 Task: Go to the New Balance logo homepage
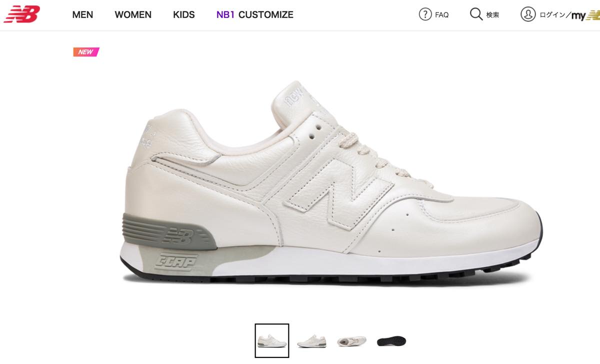(x=22, y=14)
